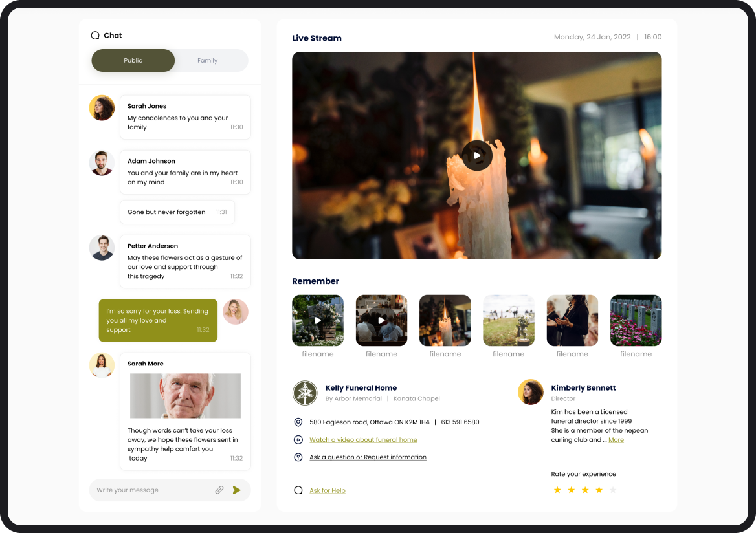Click the address 580 Eagleson road
The height and width of the screenshot is (533, 756).
coord(370,422)
